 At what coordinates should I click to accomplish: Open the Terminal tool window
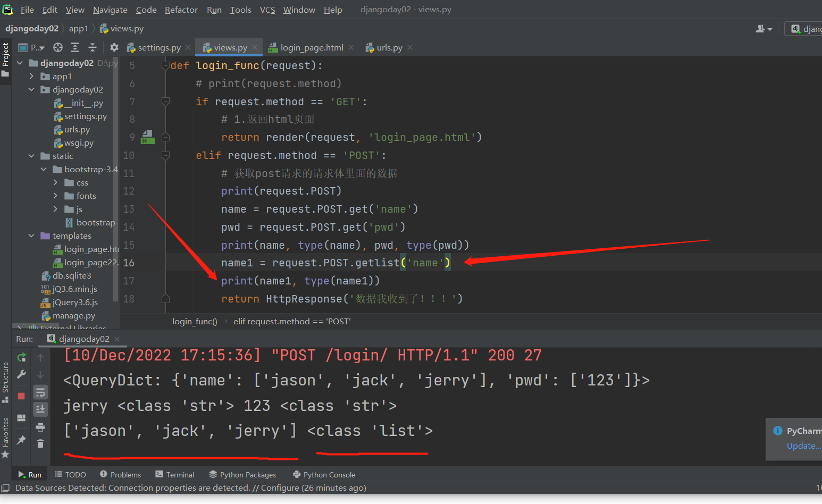coord(175,474)
